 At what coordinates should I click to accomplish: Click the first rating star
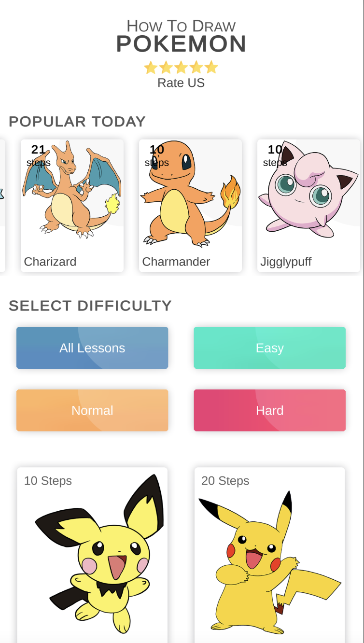pyautogui.click(x=151, y=68)
